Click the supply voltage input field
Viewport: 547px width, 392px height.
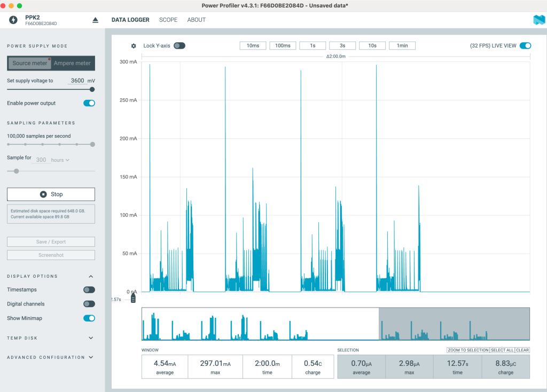[78, 81]
